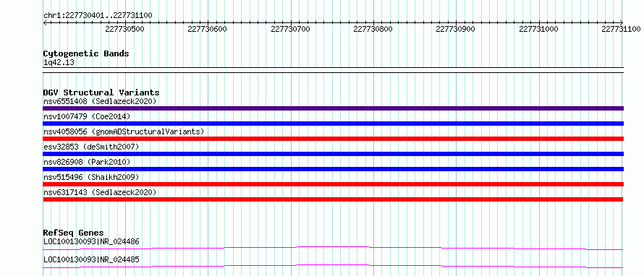Open the nsv515496 (Shaikh2009) variant label
Screen dimensions: 644x276
[x=91, y=177]
